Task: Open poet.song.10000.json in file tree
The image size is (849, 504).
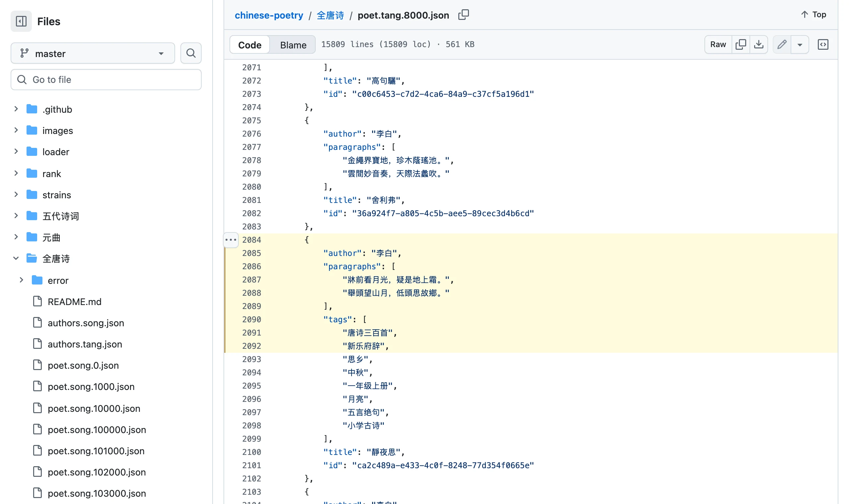Action: [94, 408]
